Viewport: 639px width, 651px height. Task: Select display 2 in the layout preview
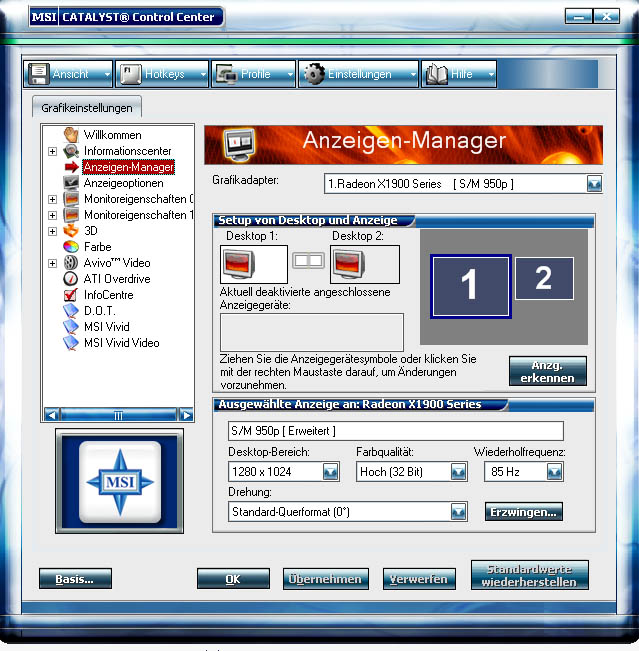point(544,278)
